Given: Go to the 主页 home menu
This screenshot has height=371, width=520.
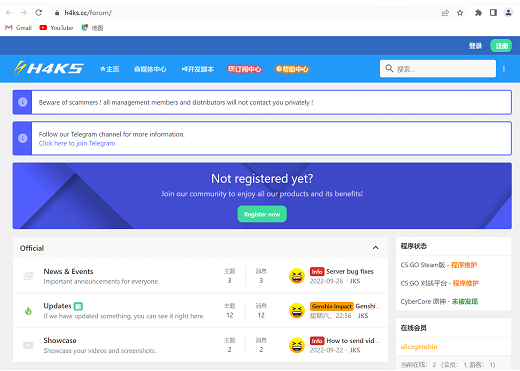Looking at the screenshot, I should point(110,69).
